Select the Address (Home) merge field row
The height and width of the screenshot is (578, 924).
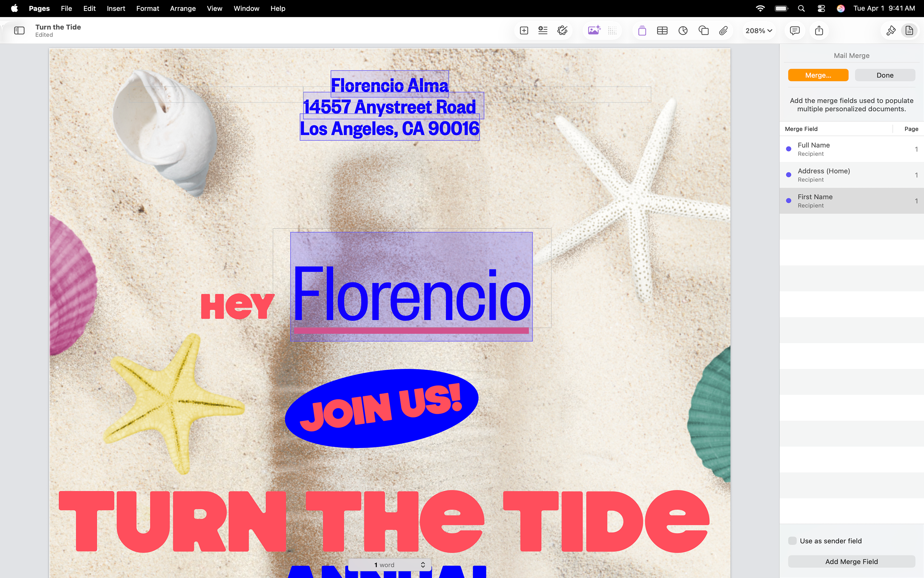click(851, 175)
